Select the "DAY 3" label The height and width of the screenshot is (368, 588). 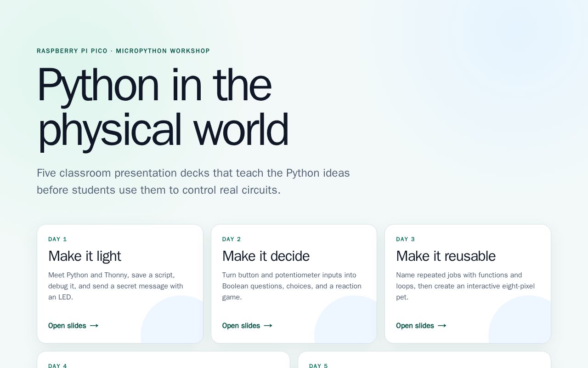coord(406,239)
